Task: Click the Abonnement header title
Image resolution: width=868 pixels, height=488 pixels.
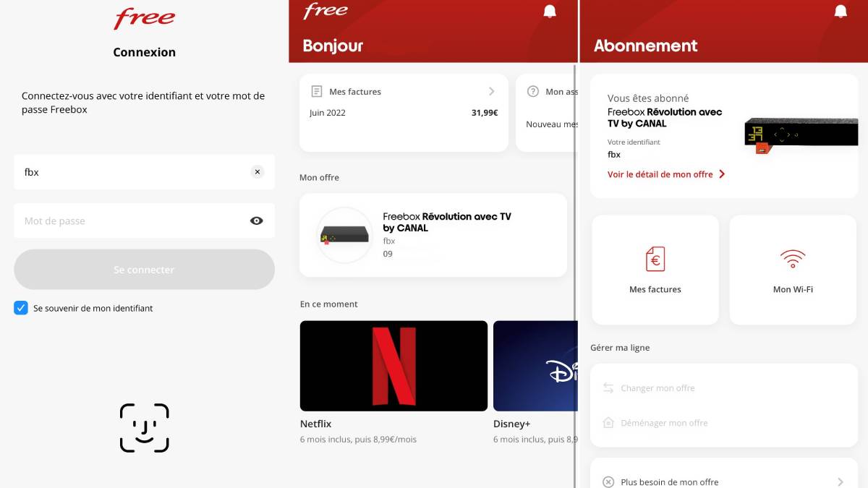Action: (646, 46)
